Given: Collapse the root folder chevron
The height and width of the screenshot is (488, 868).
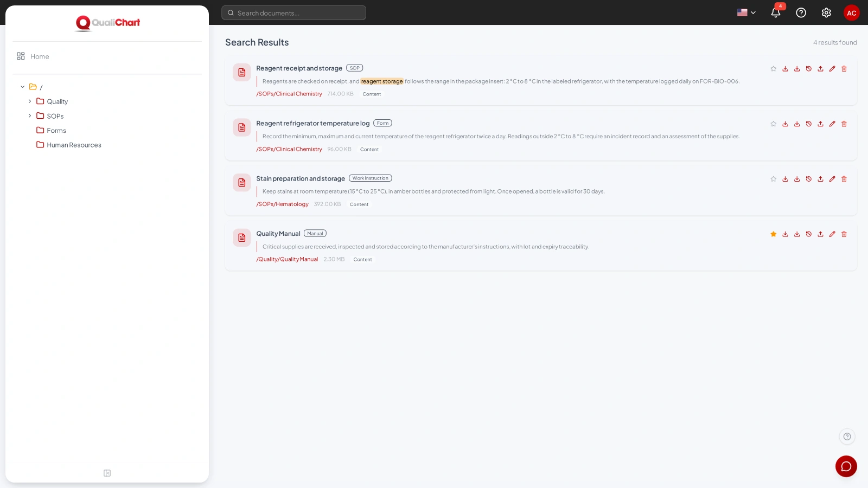Looking at the screenshot, I should (x=23, y=87).
